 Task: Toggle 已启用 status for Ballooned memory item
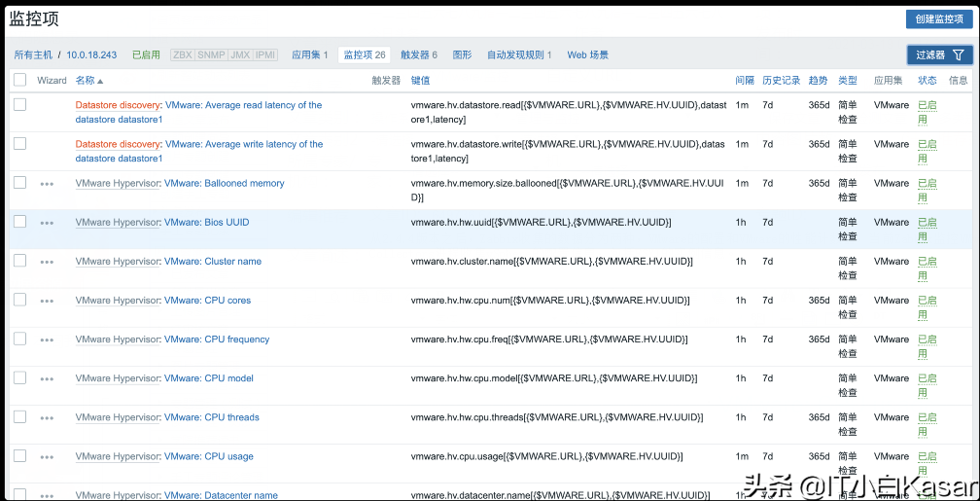(x=927, y=190)
